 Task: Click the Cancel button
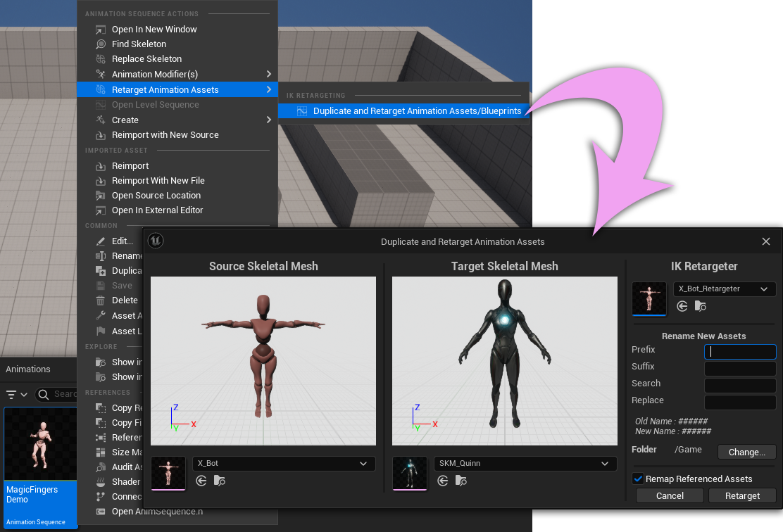coord(670,495)
